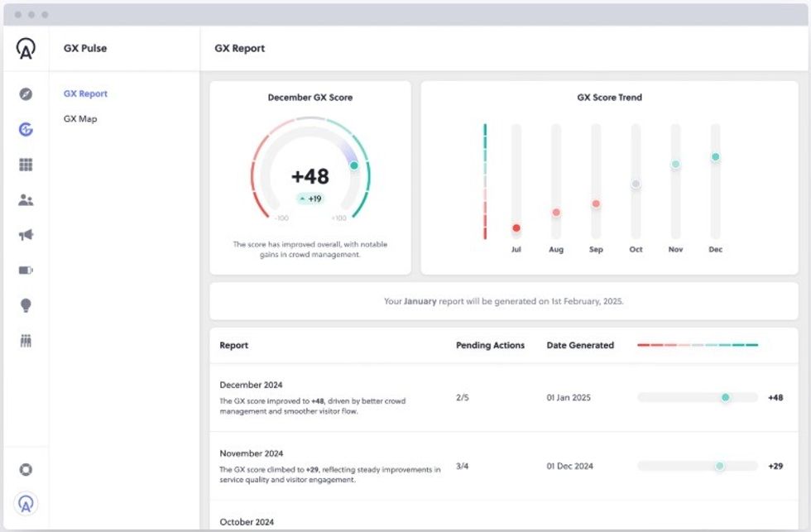Select the October trend indicator dot
The image size is (811, 532).
coord(636,184)
